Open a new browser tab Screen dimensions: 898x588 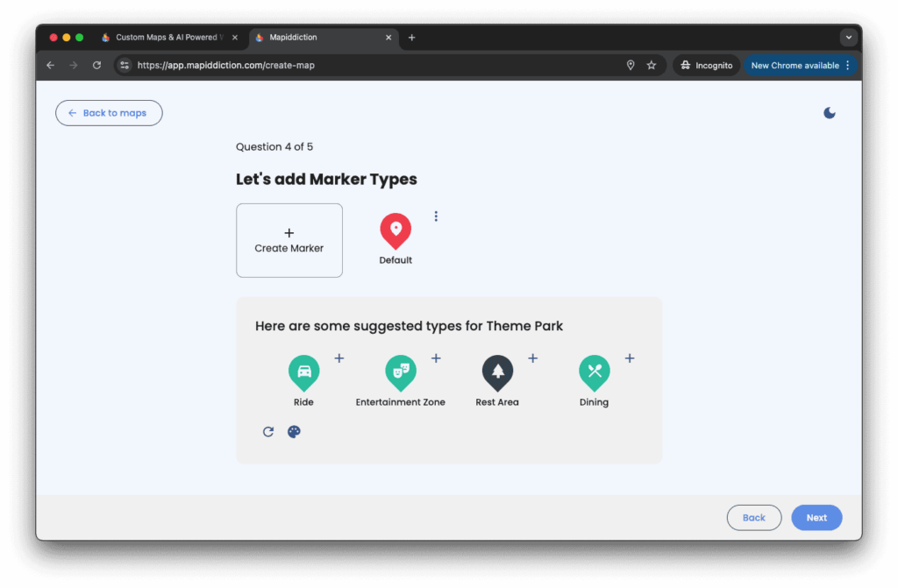[412, 38]
